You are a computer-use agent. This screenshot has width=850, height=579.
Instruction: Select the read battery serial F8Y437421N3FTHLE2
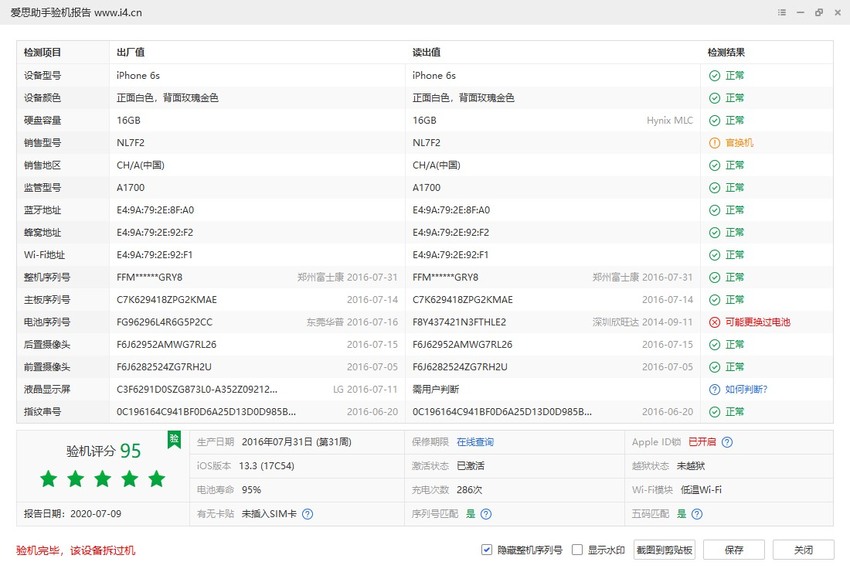click(x=459, y=323)
